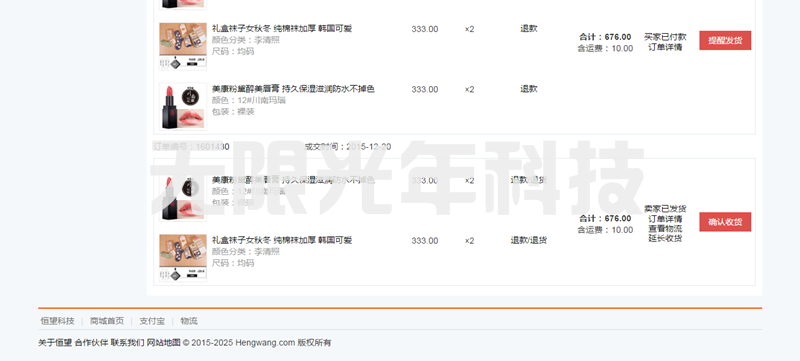Open lipstick thumbnail in 卖家已发货 order
The height and width of the screenshot is (361, 800).
click(x=183, y=197)
